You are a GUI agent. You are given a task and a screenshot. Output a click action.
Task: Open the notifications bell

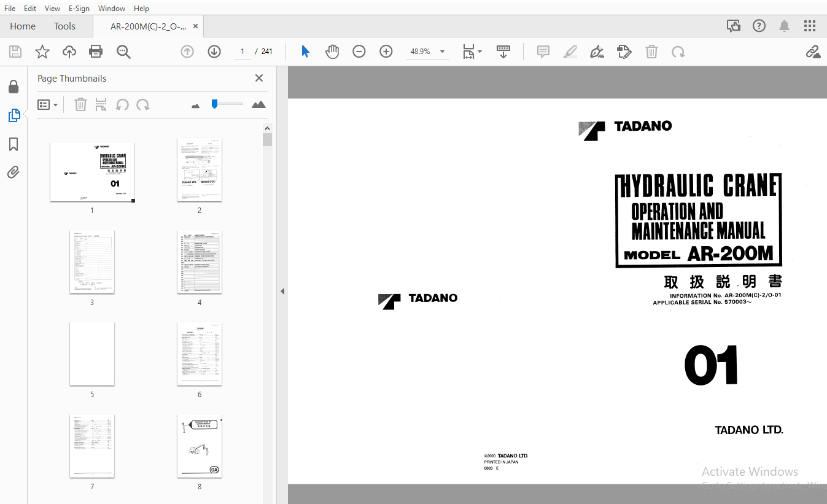tap(785, 26)
